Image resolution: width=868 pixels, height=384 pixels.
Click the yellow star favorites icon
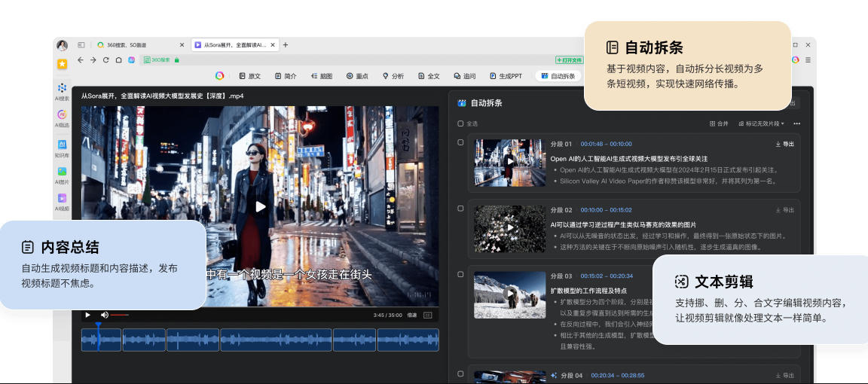coord(62,64)
